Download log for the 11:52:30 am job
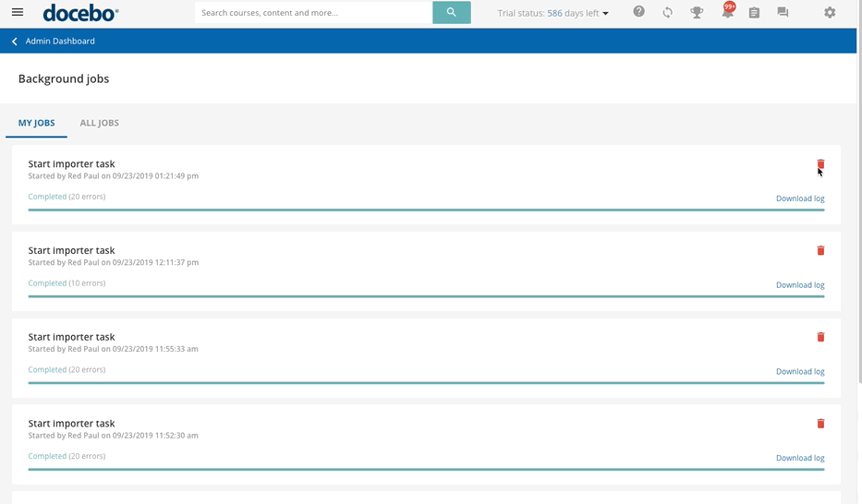The image size is (862, 504). pos(800,458)
